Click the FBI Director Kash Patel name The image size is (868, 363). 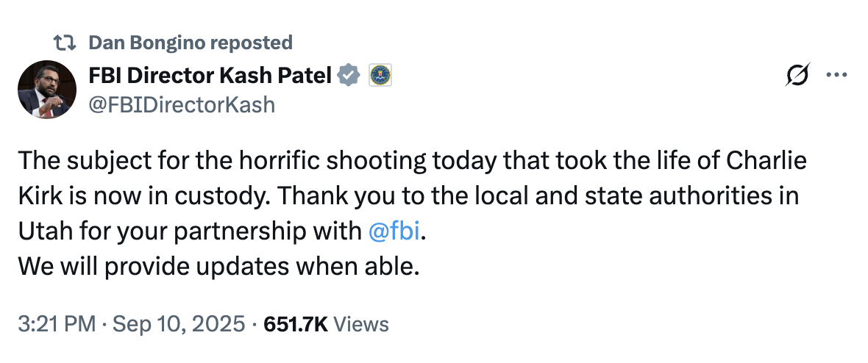click(210, 75)
